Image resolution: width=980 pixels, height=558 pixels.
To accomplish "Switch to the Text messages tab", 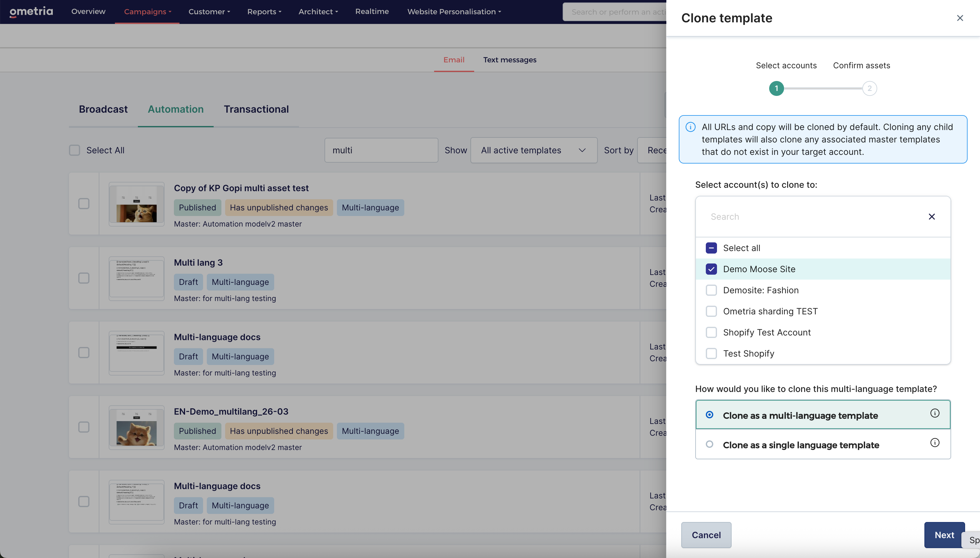I will [510, 60].
